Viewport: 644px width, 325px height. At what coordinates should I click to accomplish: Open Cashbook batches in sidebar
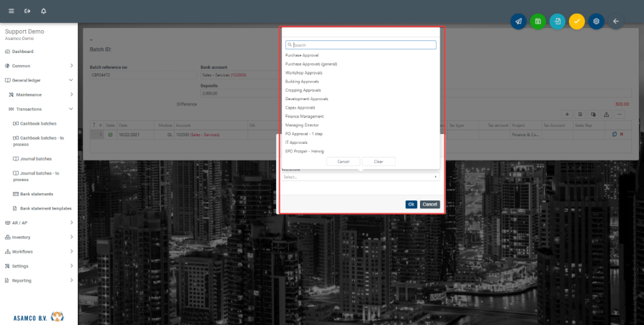(38, 123)
